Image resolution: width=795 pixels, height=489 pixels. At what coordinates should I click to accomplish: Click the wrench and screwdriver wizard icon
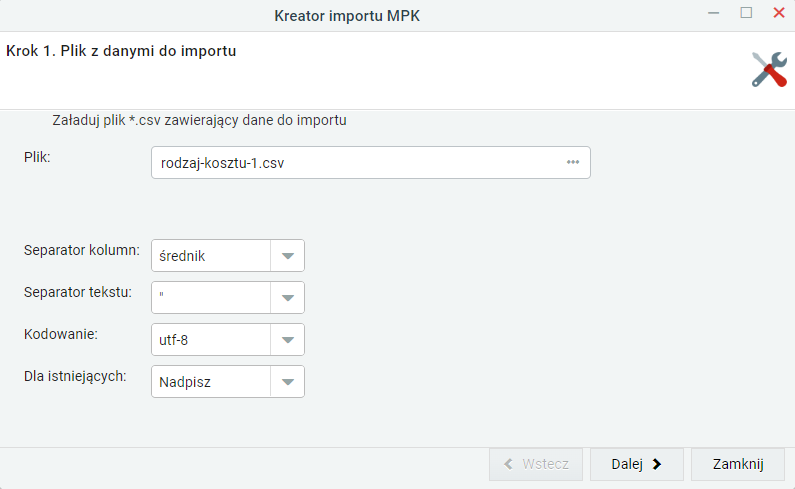769,69
